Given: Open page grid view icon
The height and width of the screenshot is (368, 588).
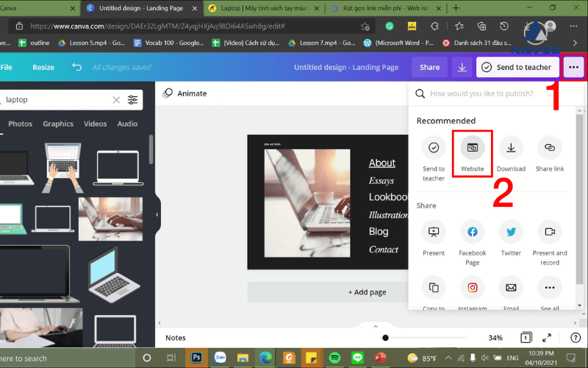Looking at the screenshot, I should [x=526, y=338].
